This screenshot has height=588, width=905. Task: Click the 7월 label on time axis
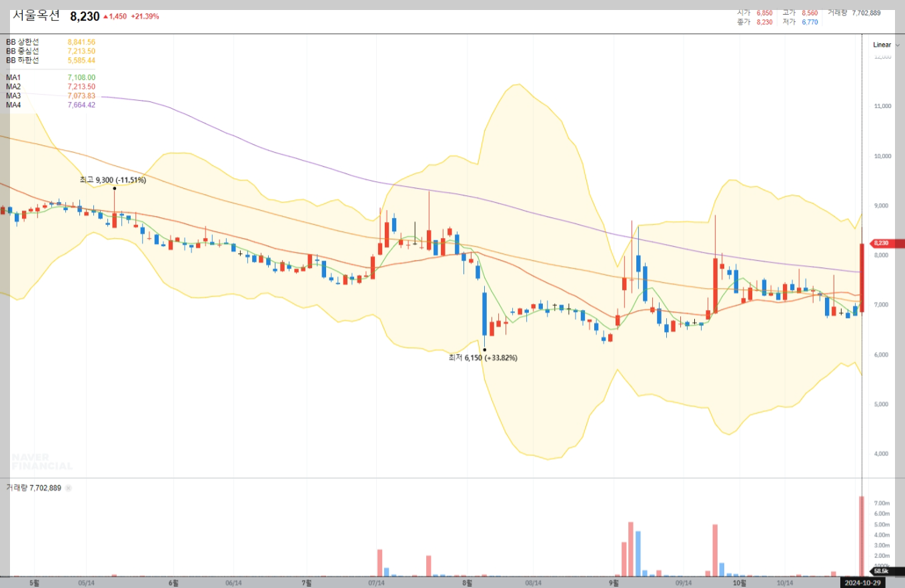tap(306, 583)
